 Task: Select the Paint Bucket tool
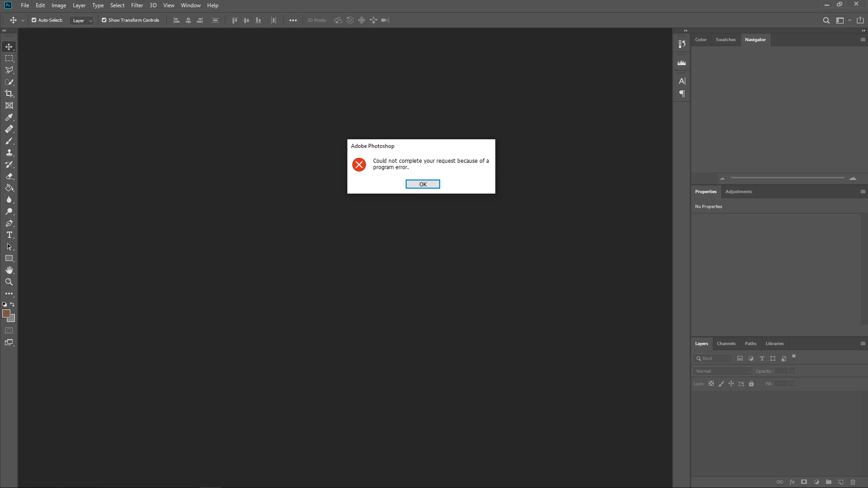pyautogui.click(x=9, y=188)
